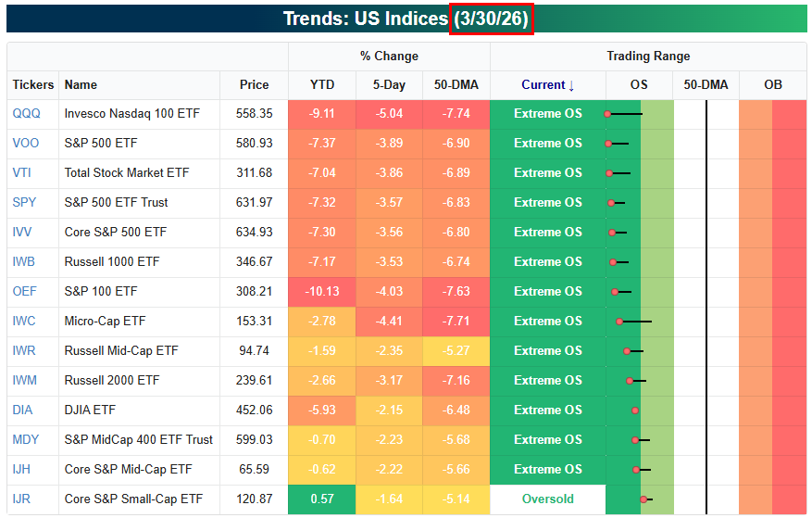Click the MDY ticker link
812x518 pixels.
[x=26, y=440]
